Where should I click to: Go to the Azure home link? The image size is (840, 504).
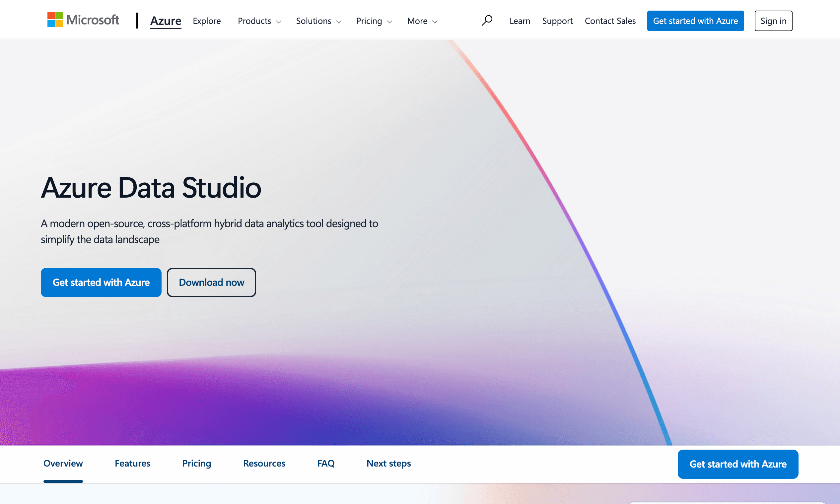coord(166,21)
